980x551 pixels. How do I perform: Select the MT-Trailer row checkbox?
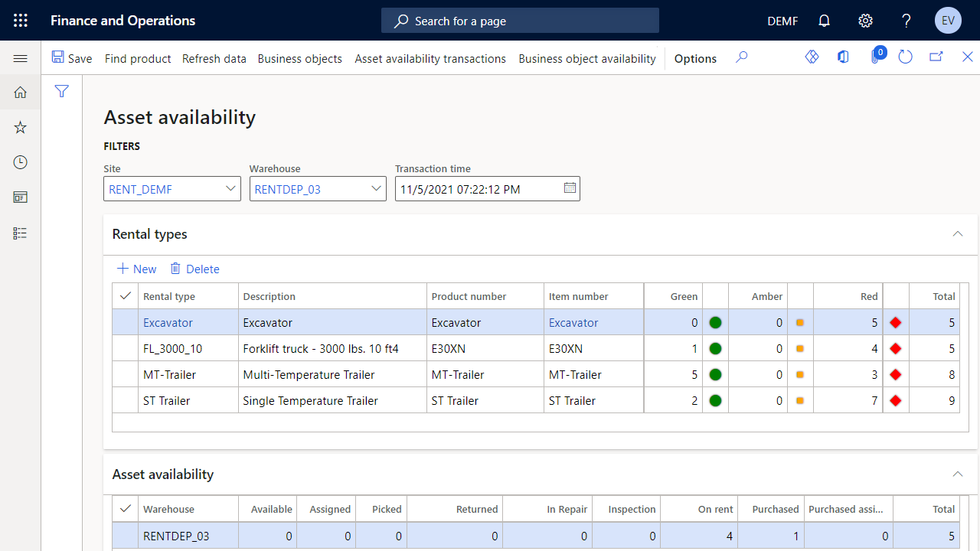(126, 374)
